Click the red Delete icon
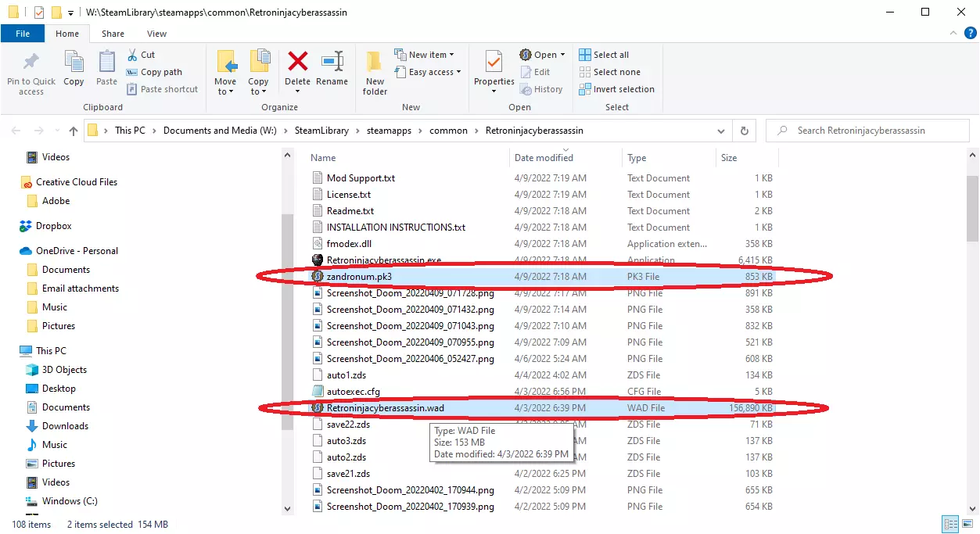Image resolution: width=980 pixels, height=534 pixels. [x=297, y=61]
